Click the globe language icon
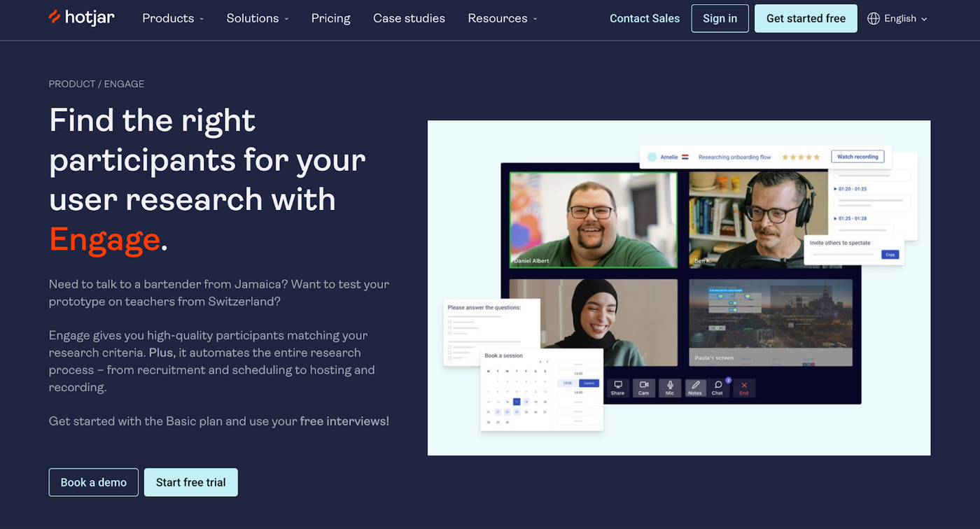 [874, 19]
